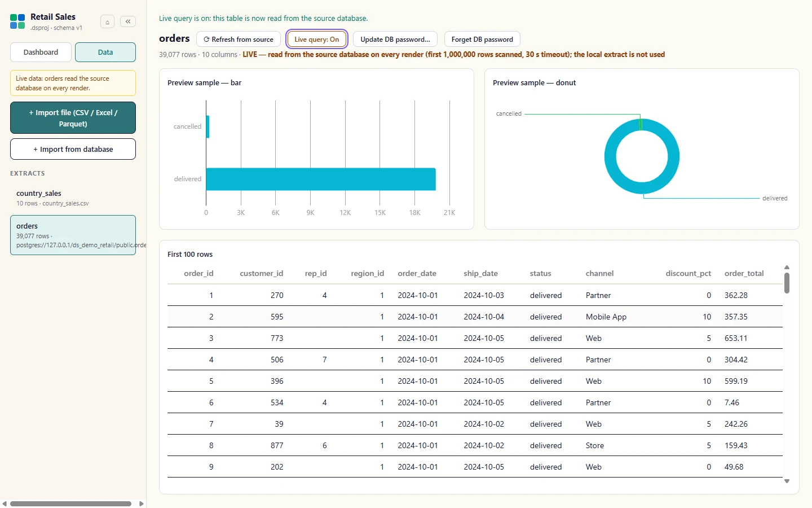Click customer_id cell 773

(x=277, y=338)
